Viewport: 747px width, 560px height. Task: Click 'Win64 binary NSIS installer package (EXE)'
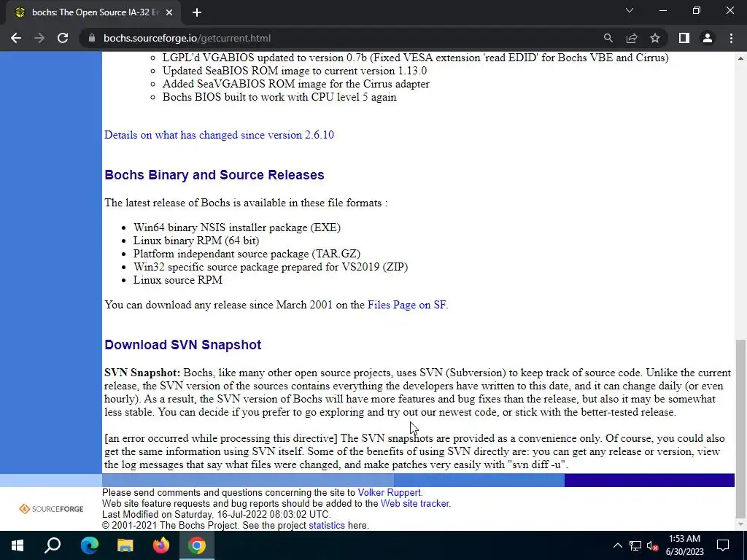[x=237, y=227]
